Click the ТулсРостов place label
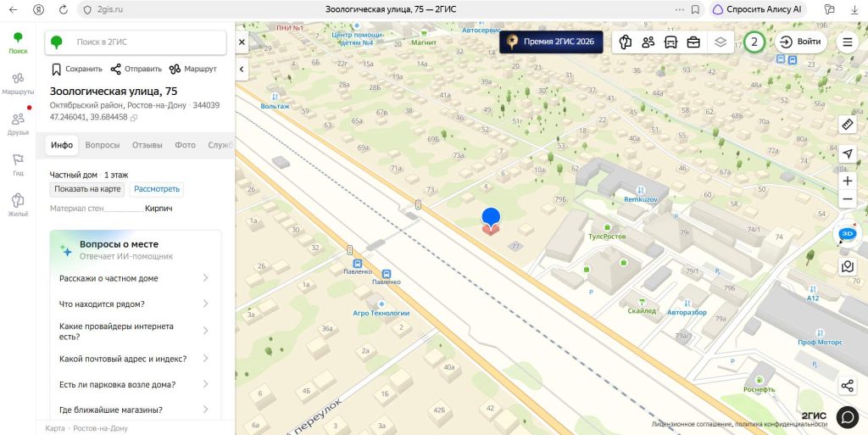Image resolution: width=868 pixels, height=435 pixels. click(x=607, y=237)
